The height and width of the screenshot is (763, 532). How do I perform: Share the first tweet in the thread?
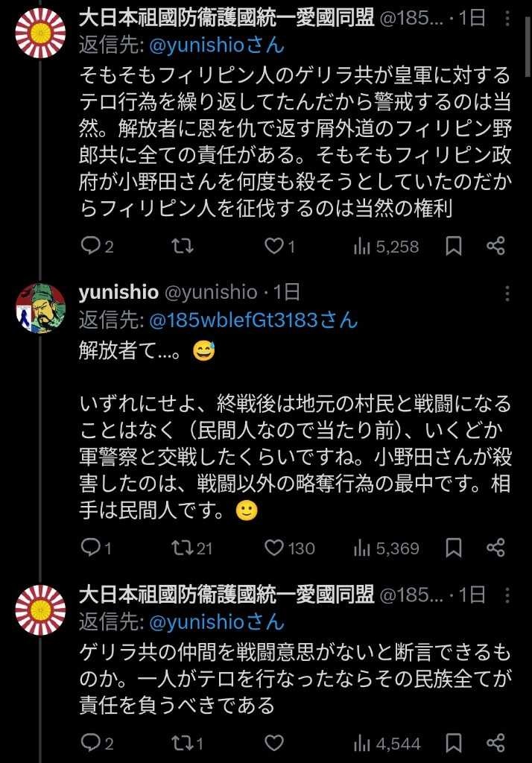496,247
